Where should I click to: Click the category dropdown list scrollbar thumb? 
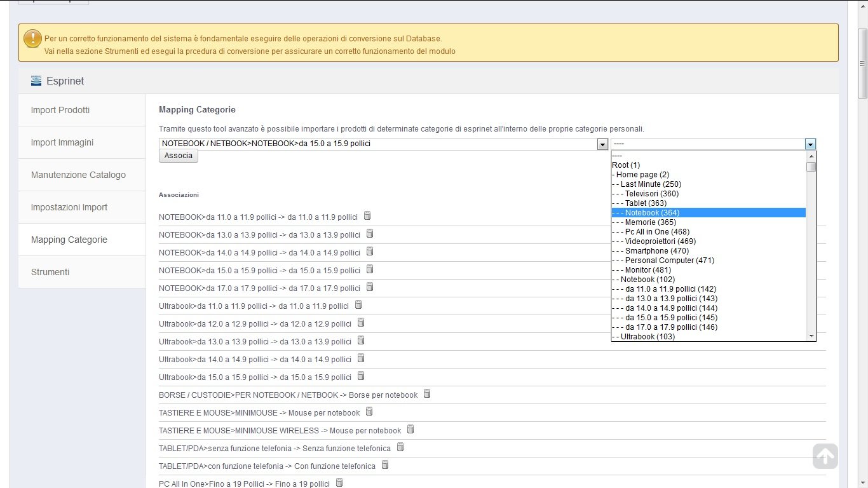811,166
